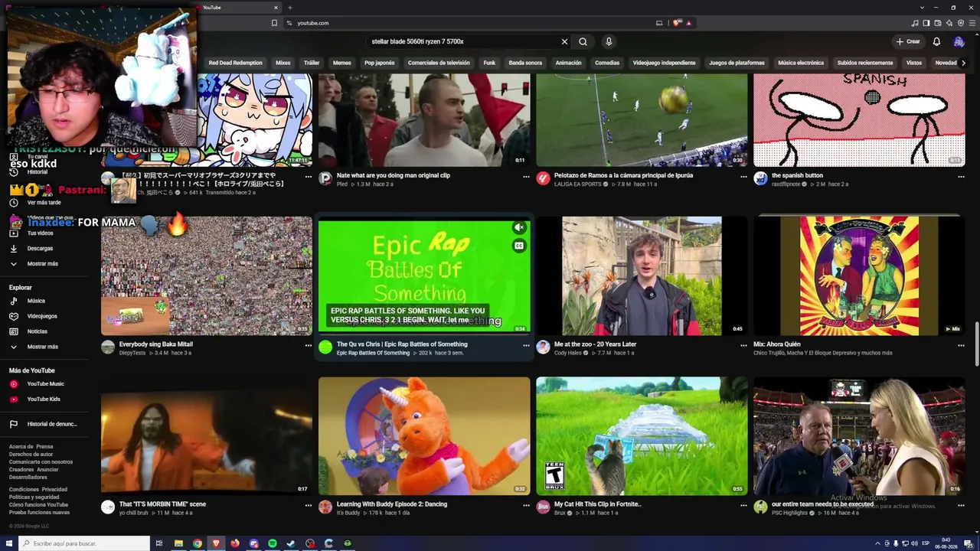The height and width of the screenshot is (551, 980).
Task: Open the Epic Rap Battles Of Something channel avatar
Action: click(x=325, y=347)
